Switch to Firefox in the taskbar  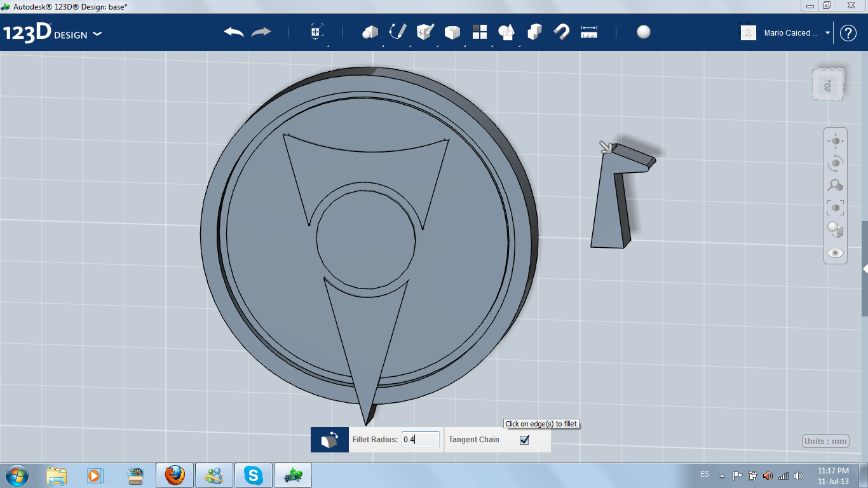click(175, 475)
